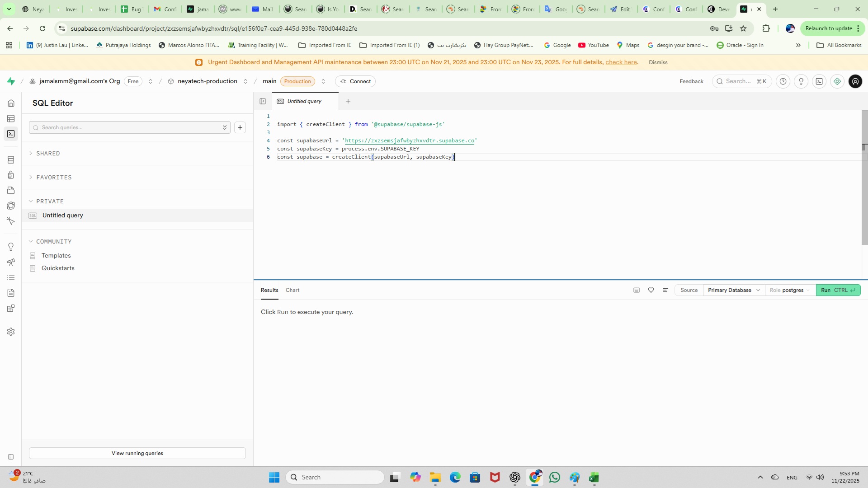Open the Table Editor from the sidebar
868x488 pixels.
[10, 118]
